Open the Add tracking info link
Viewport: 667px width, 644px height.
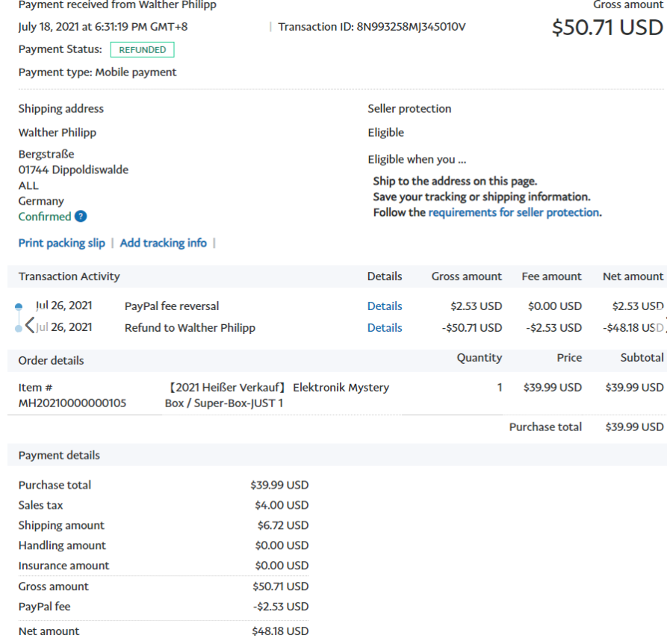pos(163,243)
